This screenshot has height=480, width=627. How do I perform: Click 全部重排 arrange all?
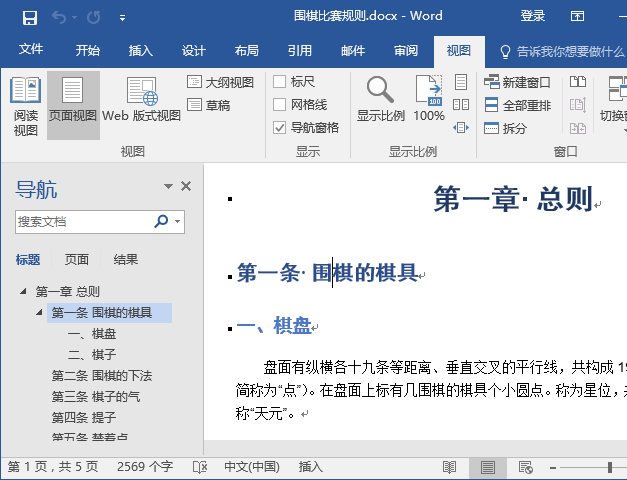click(x=517, y=105)
